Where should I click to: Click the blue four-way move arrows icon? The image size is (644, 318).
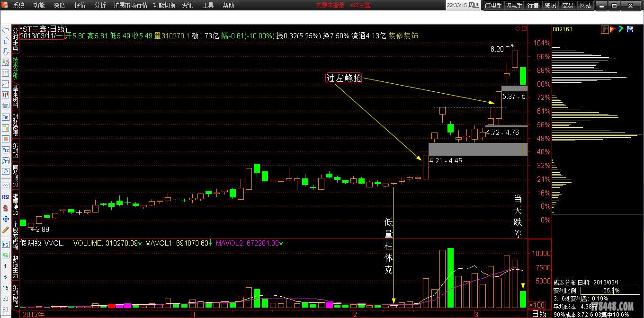[x=5, y=219]
